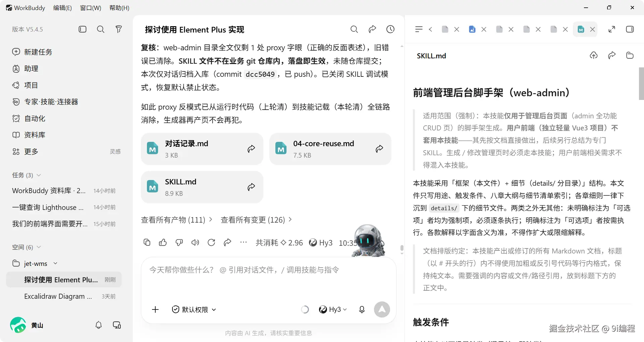Open SKILL.md containing folder
644x342 pixels.
click(x=630, y=55)
